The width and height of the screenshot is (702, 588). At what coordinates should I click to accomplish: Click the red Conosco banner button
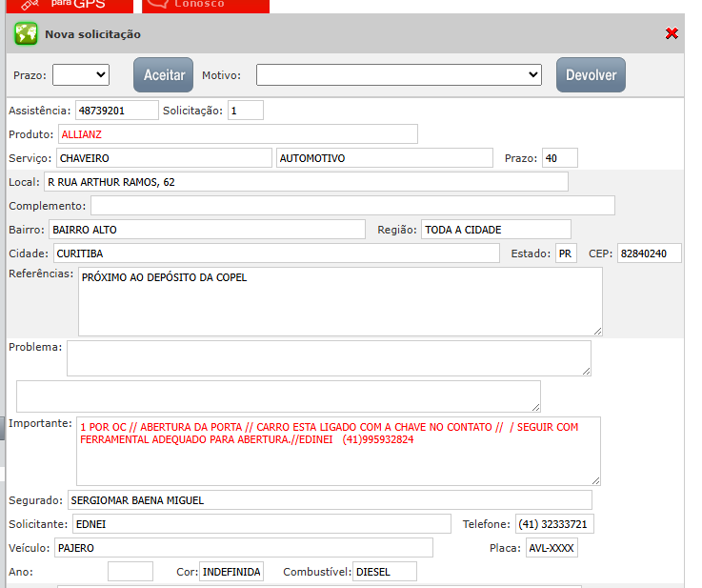tap(206, 7)
